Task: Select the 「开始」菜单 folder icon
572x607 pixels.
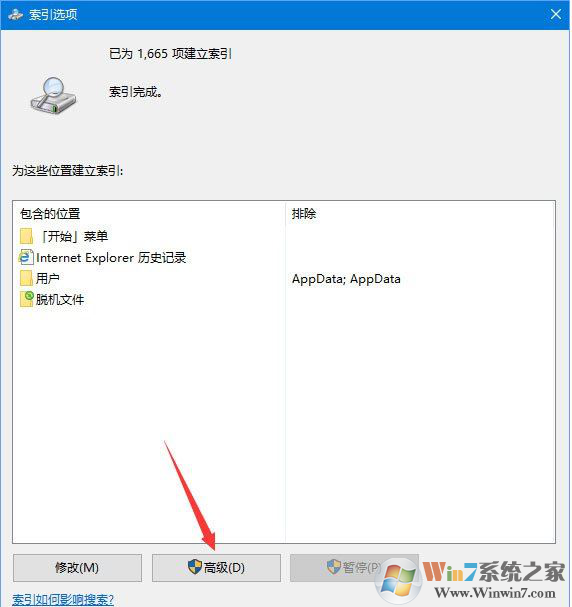Action: tap(26, 236)
